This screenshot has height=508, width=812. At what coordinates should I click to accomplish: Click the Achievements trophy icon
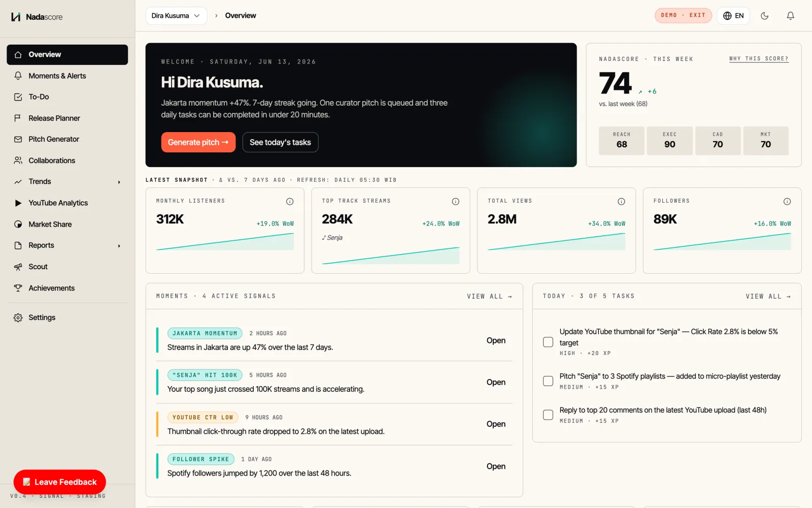[x=18, y=288]
